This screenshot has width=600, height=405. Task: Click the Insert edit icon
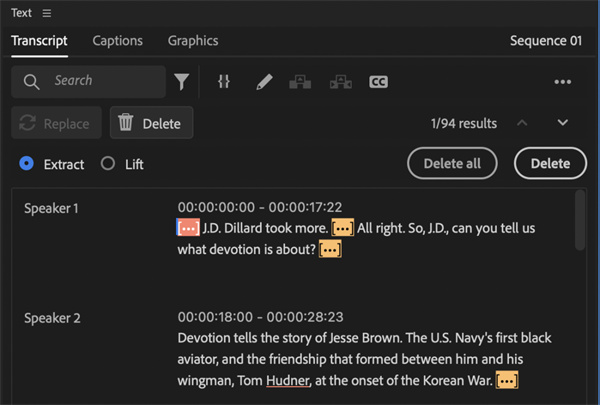(x=300, y=82)
